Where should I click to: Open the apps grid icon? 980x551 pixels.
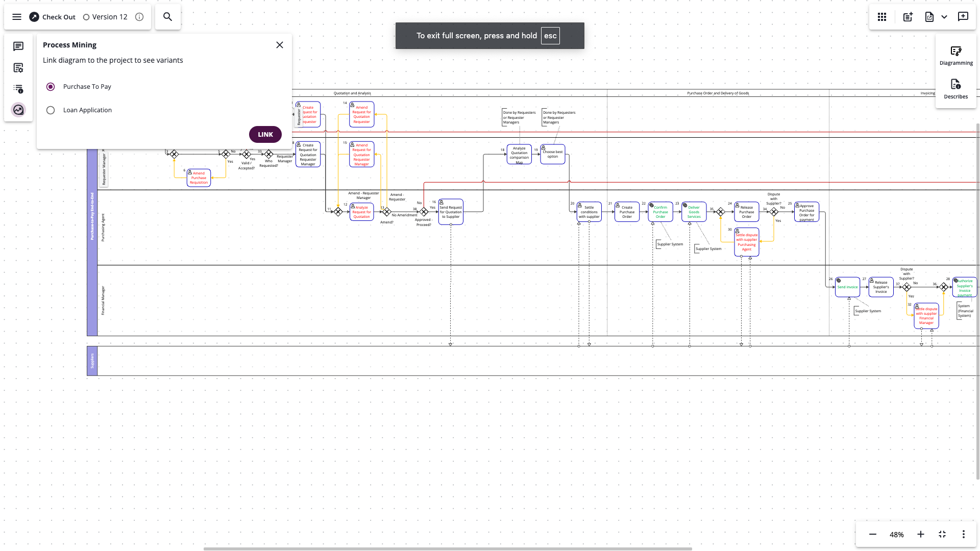click(x=882, y=17)
